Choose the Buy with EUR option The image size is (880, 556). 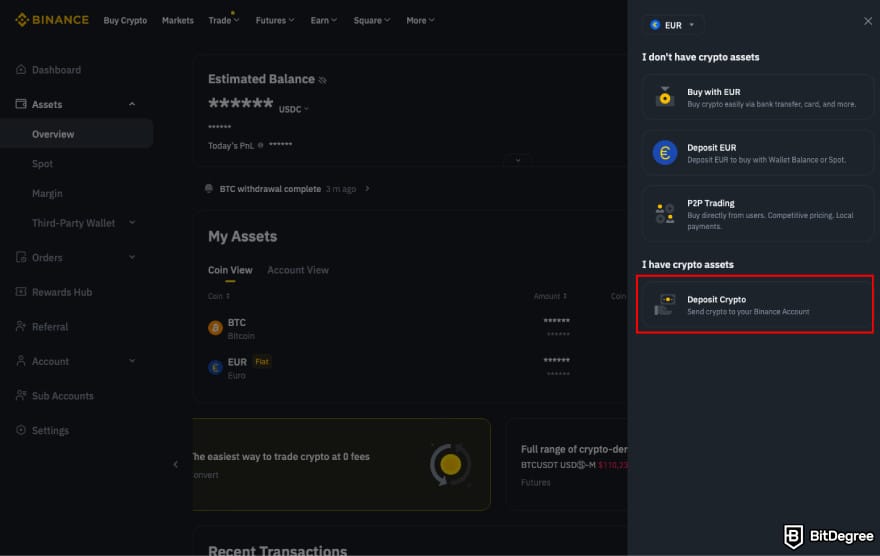point(758,97)
